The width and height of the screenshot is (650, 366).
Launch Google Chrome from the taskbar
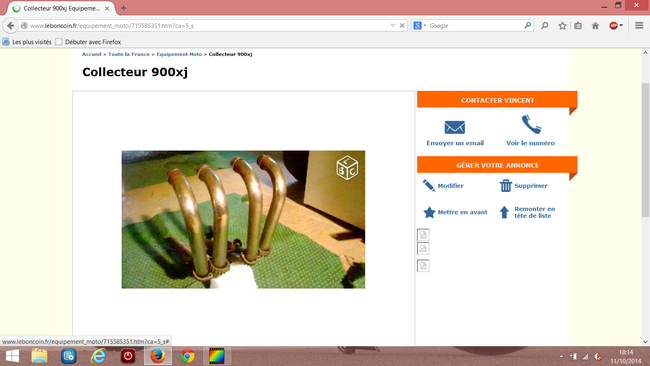[187, 356]
